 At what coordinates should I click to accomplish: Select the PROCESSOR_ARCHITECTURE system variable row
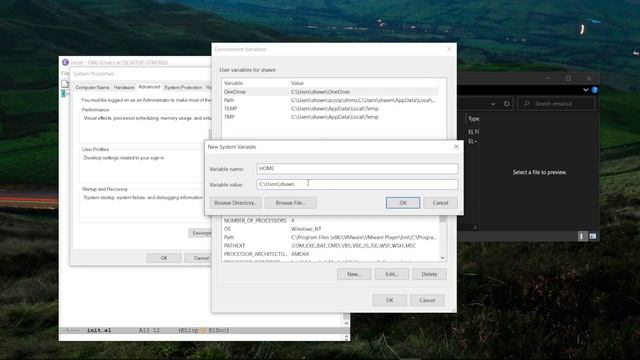(331, 254)
